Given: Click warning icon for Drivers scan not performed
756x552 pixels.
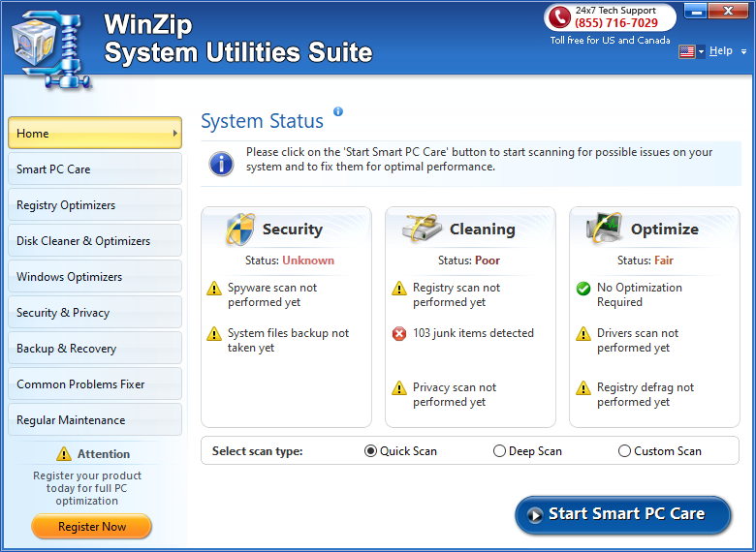Looking at the screenshot, I should click(x=583, y=334).
